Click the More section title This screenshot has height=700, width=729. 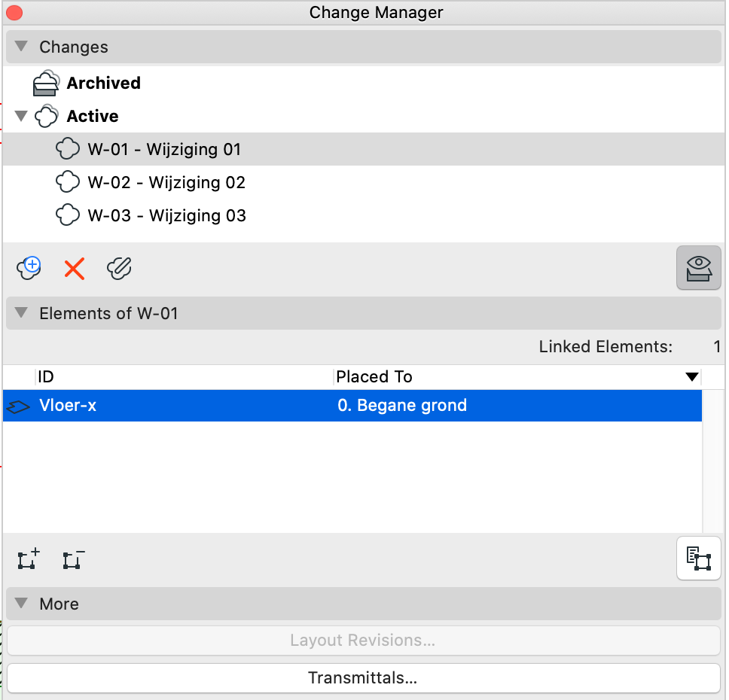point(59,604)
